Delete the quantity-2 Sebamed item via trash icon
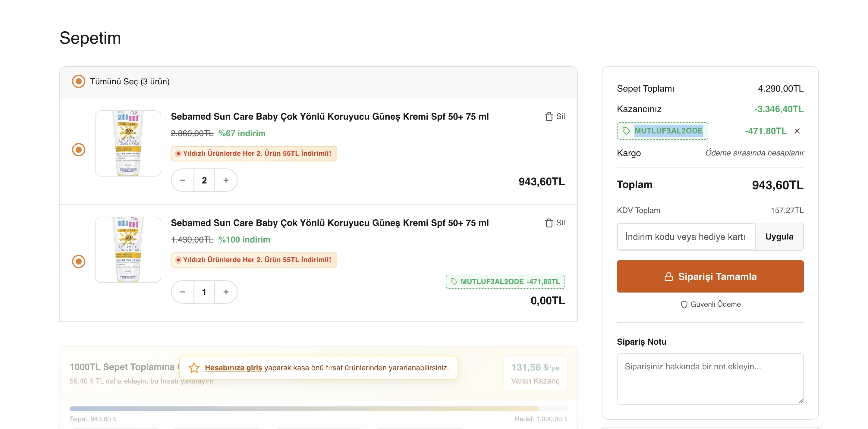 (549, 117)
